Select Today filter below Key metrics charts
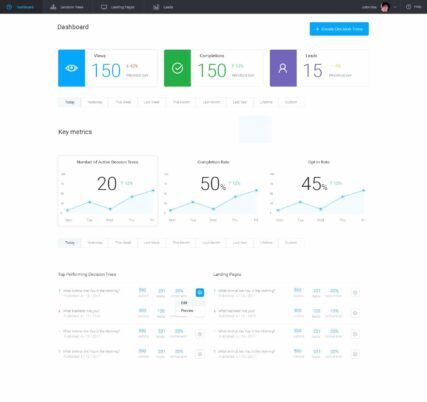Viewport: 427px width, 402px height. [70, 243]
